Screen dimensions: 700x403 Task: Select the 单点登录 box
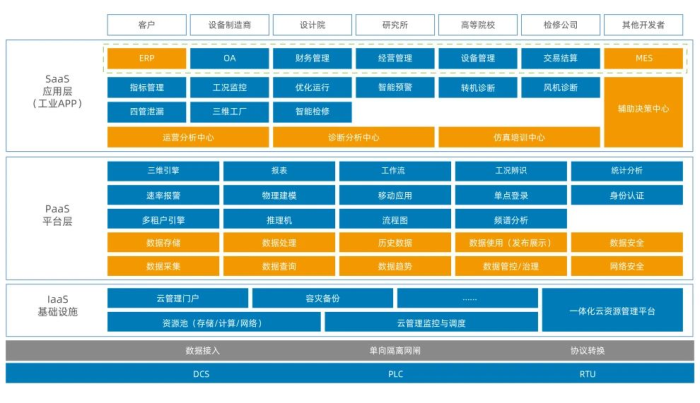pyautogui.click(x=510, y=195)
